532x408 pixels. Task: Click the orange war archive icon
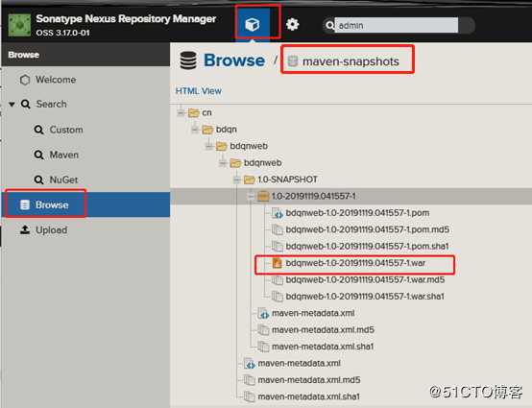pyautogui.click(x=278, y=263)
